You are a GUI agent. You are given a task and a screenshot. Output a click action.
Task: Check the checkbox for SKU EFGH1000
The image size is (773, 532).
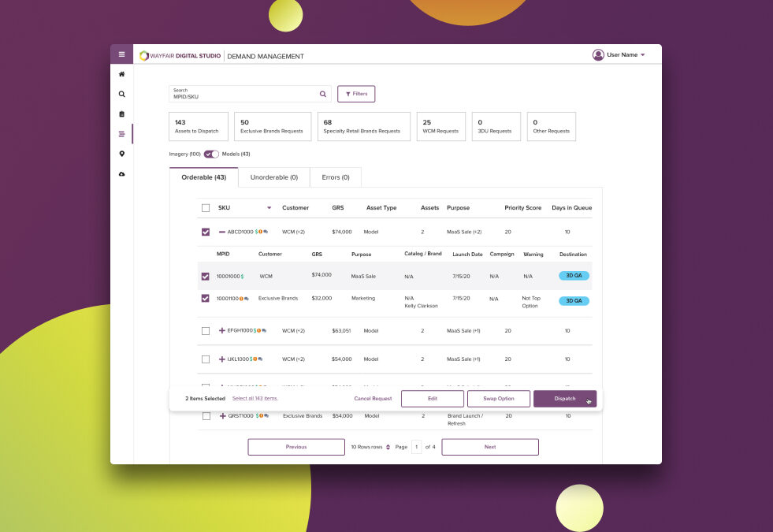pos(206,330)
